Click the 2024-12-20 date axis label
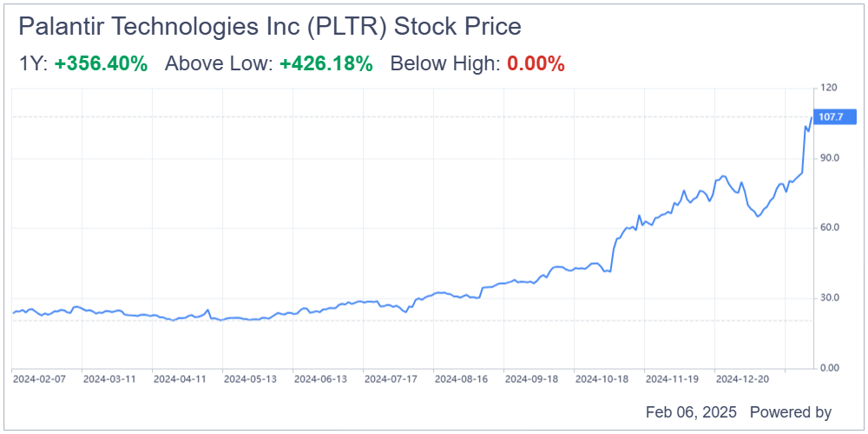Viewport: 868px width, 434px height. point(742,379)
